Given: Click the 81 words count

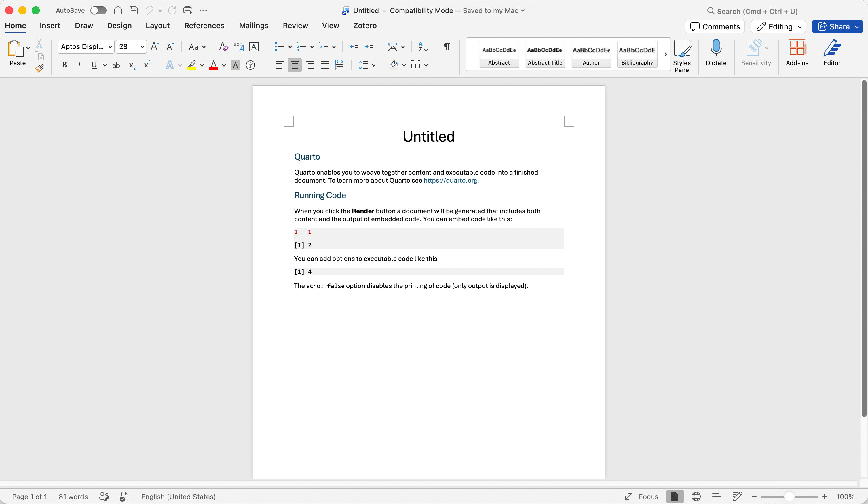Looking at the screenshot, I should tap(73, 497).
